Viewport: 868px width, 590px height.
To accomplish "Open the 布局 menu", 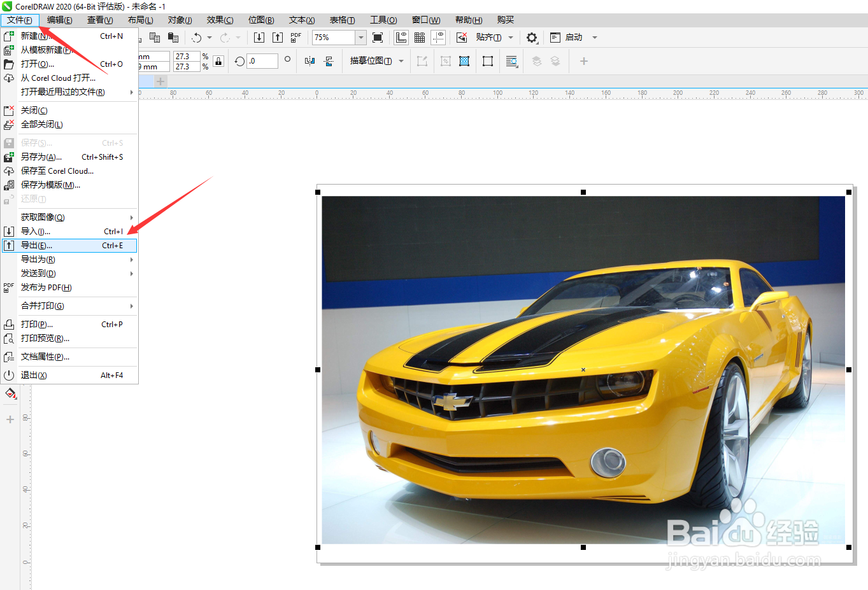I will [x=141, y=20].
